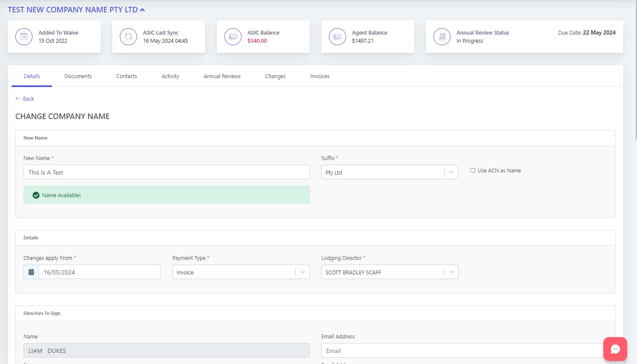Open the Payment Type dropdown
The height and width of the screenshot is (364, 637).
click(241, 272)
